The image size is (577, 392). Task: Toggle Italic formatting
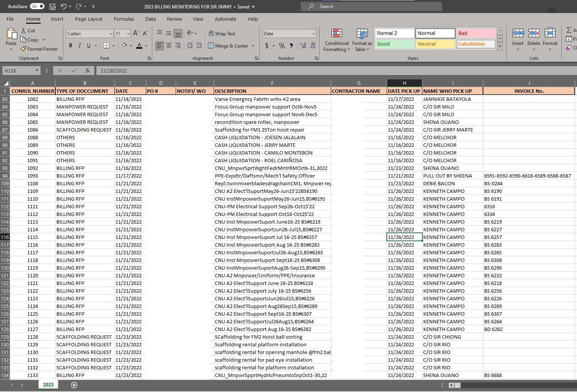click(80, 46)
